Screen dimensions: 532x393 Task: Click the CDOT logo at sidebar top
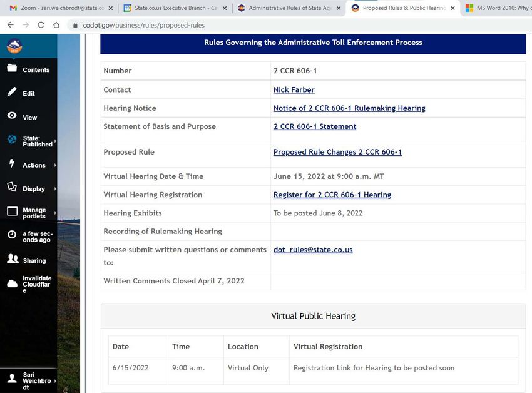14,46
